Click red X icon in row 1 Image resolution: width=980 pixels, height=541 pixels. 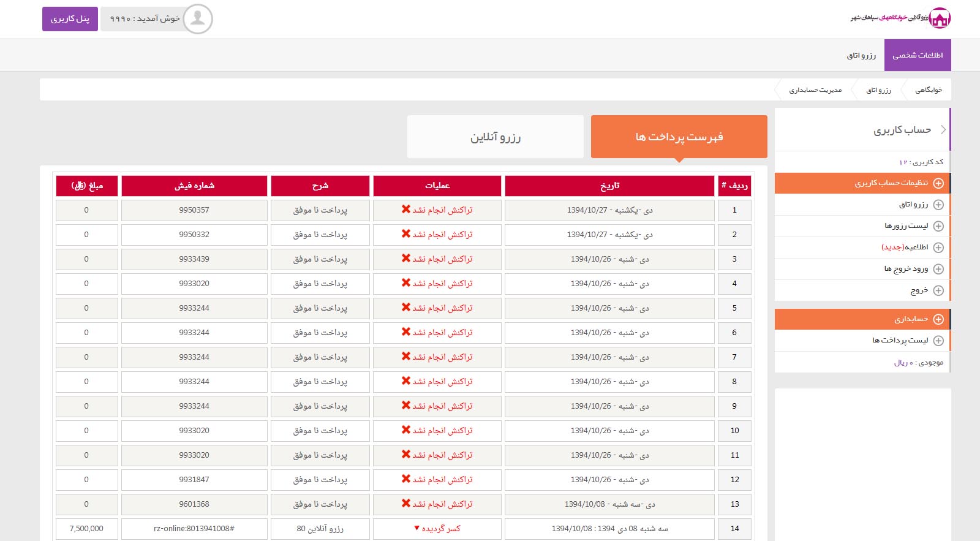pyautogui.click(x=405, y=210)
